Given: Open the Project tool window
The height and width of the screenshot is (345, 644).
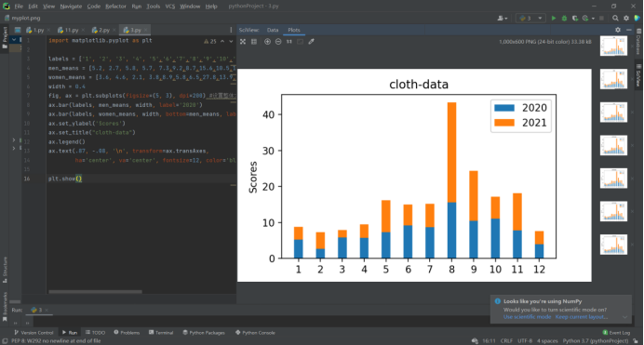Looking at the screenshot, I should coord(5,38).
